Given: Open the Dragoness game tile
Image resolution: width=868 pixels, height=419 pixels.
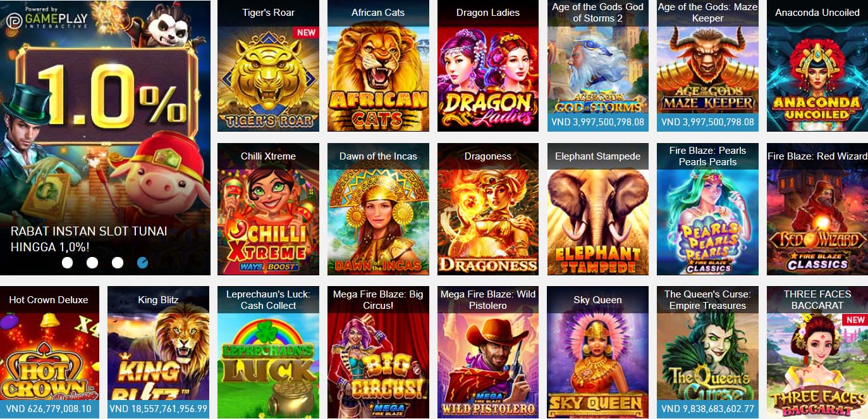Looking at the screenshot, I should coord(488,209).
